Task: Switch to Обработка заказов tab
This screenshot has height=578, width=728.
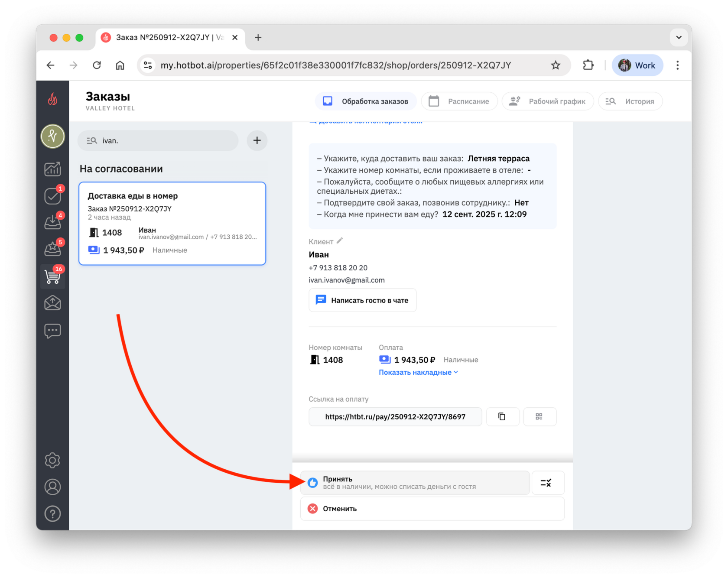Action: (365, 101)
